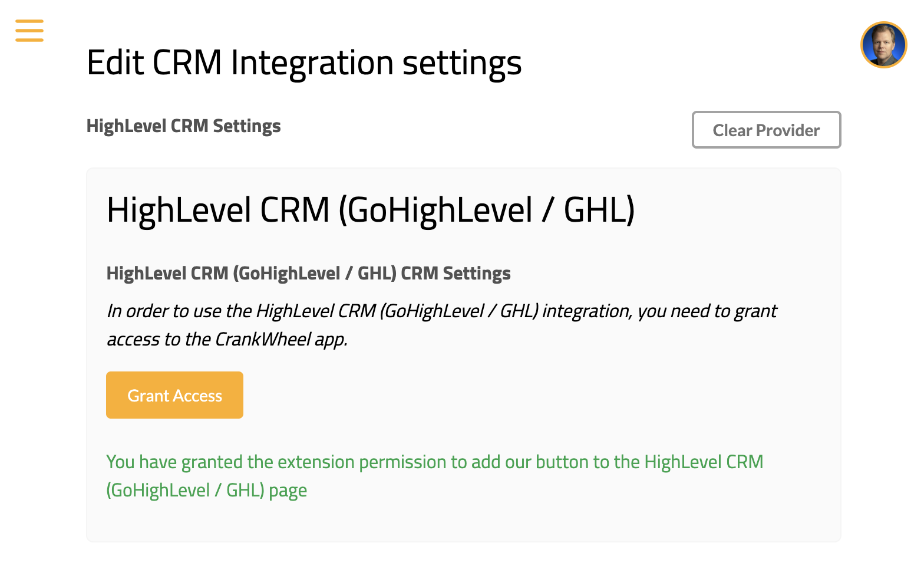Viewport: 924px width, 579px height.
Task: Expand the sidebar using three-line menu icon
Action: pos(29,31)
